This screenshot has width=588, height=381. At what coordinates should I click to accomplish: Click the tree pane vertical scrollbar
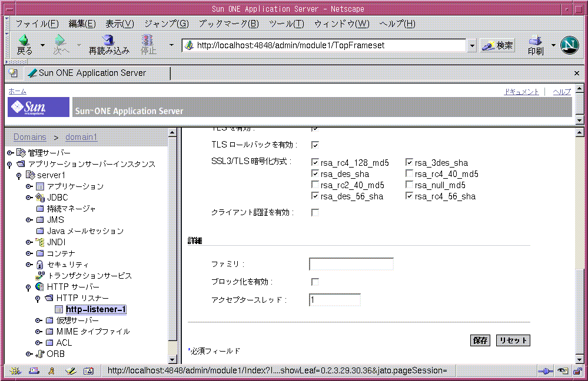click(172, 246)
